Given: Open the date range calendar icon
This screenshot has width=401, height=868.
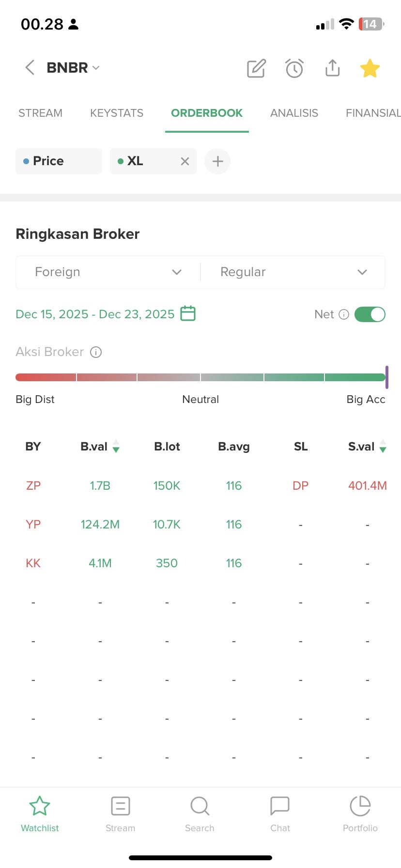Looking at the screenshot, I should point(188,314).
